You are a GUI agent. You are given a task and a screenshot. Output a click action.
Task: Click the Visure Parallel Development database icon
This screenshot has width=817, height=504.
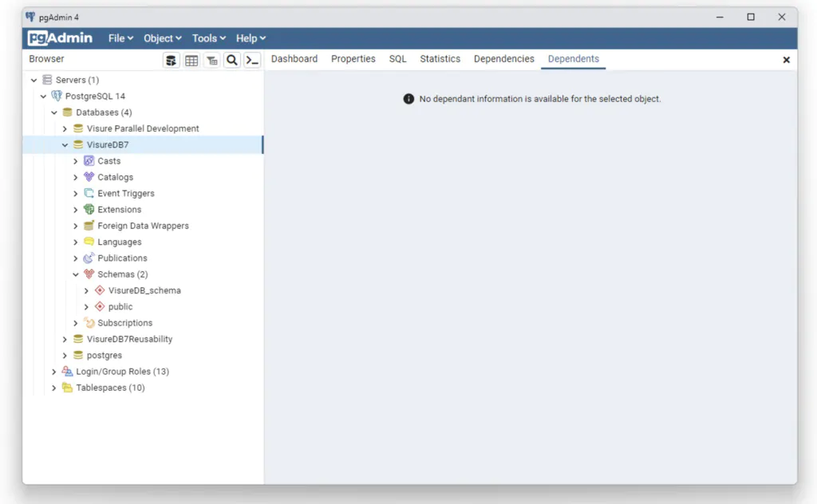(78, 128)
